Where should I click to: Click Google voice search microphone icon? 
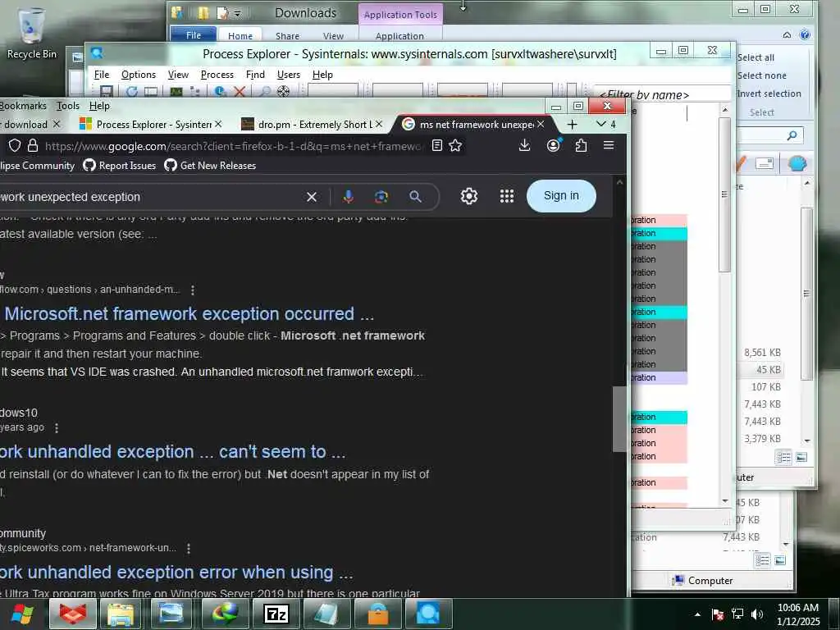click(x=348, y=197)
